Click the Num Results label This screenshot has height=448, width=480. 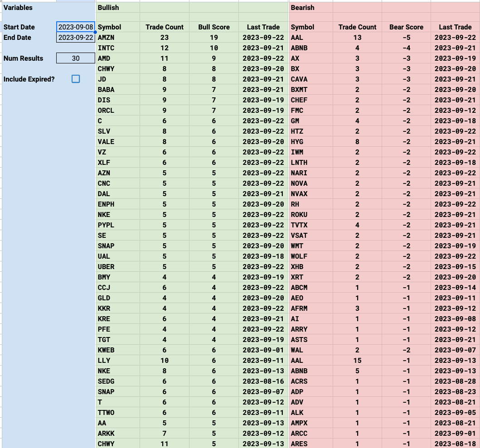23,58
